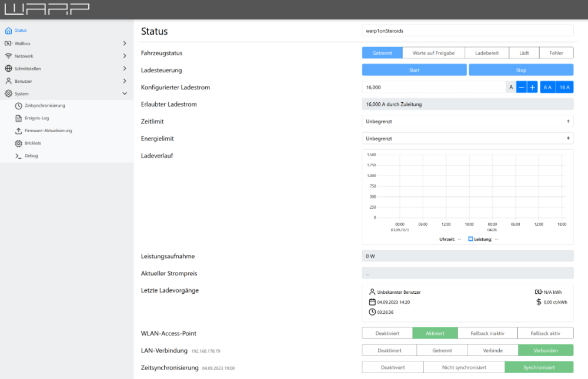
Task: Click the Zeitsynchronisierung clock icon
Action: (x=19, y=106)
